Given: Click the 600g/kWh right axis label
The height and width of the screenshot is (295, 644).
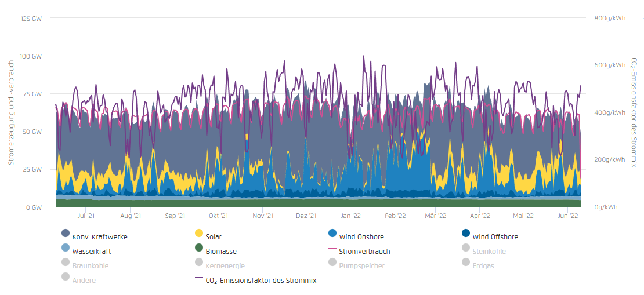Looking at the screenshot, I should pyautogui.click(x=610, y=65).
